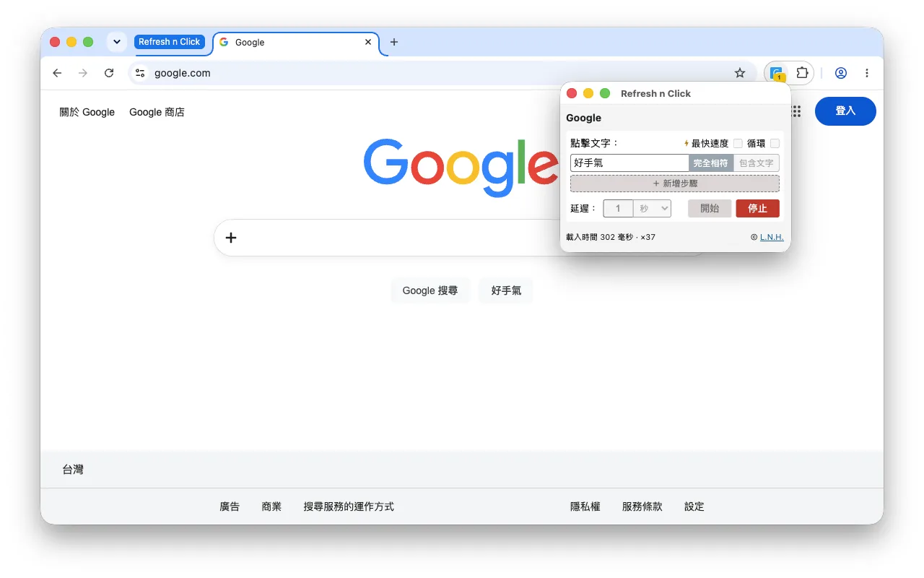Open the 搜尋服務的運作方式 footer link
924x578 pixels.
[349, 506]
